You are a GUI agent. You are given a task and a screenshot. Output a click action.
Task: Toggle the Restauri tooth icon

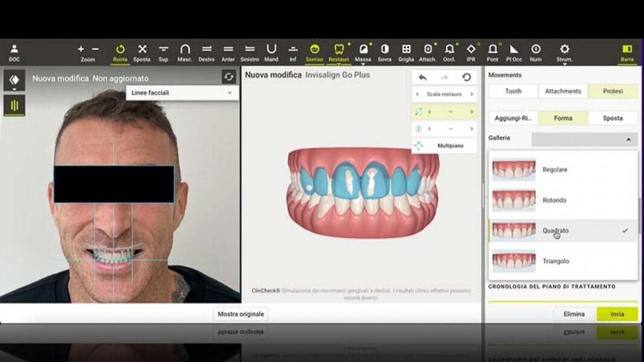339,49
